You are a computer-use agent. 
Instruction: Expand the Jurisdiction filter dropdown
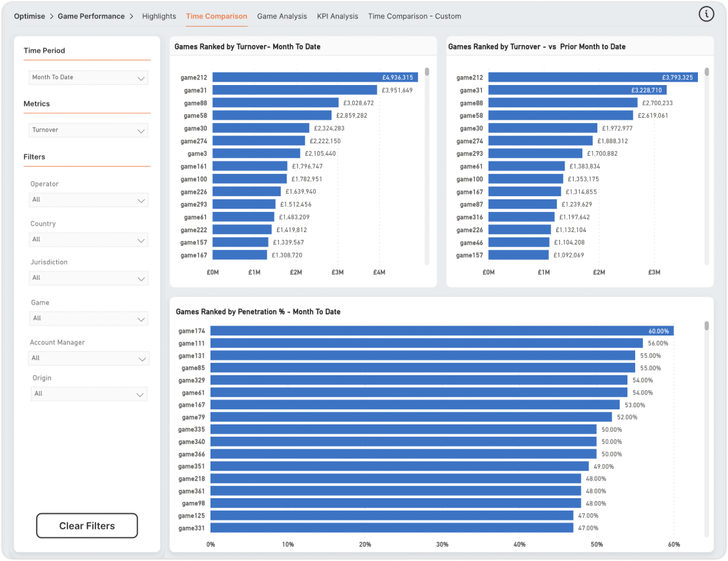(88, 278)
